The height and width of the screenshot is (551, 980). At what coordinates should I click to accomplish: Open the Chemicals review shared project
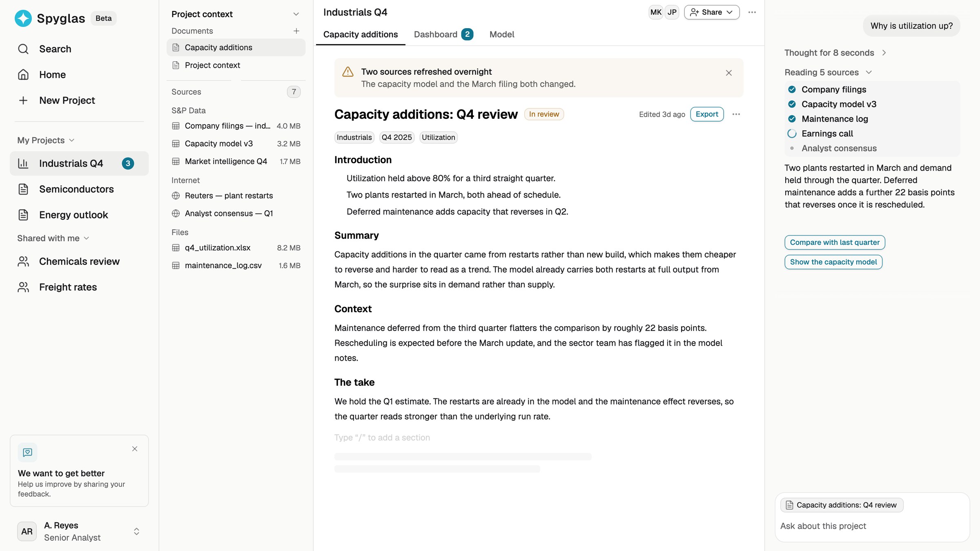(x=79, y=261)
